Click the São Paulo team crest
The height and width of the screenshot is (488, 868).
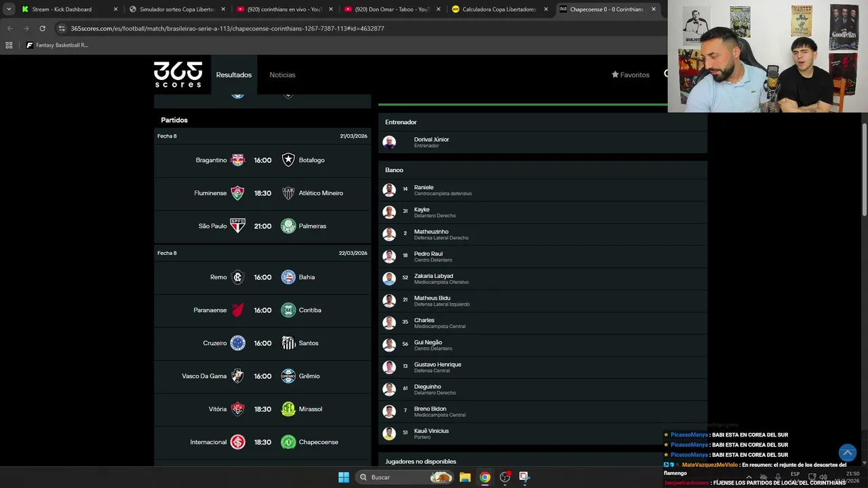tap(237, 226)
